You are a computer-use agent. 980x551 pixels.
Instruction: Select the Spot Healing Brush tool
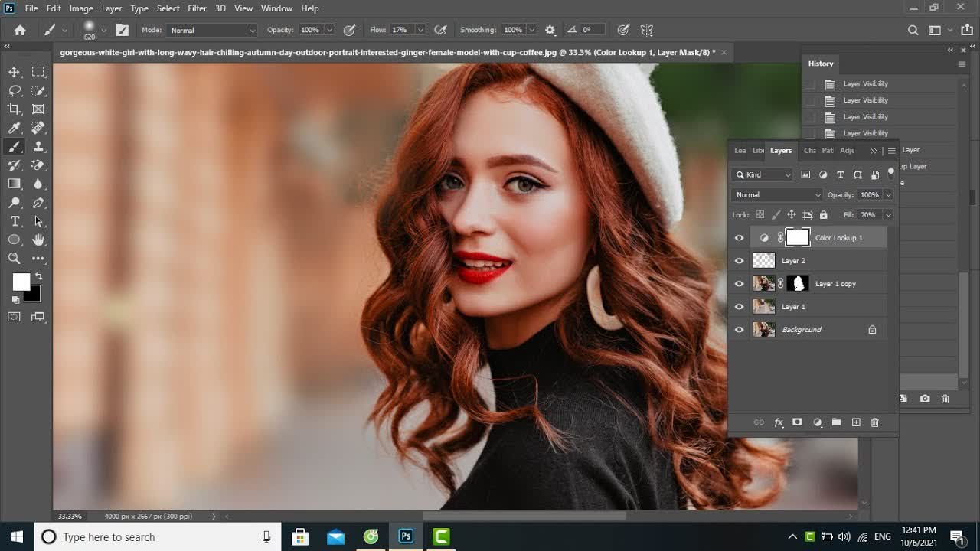[38, 128]
